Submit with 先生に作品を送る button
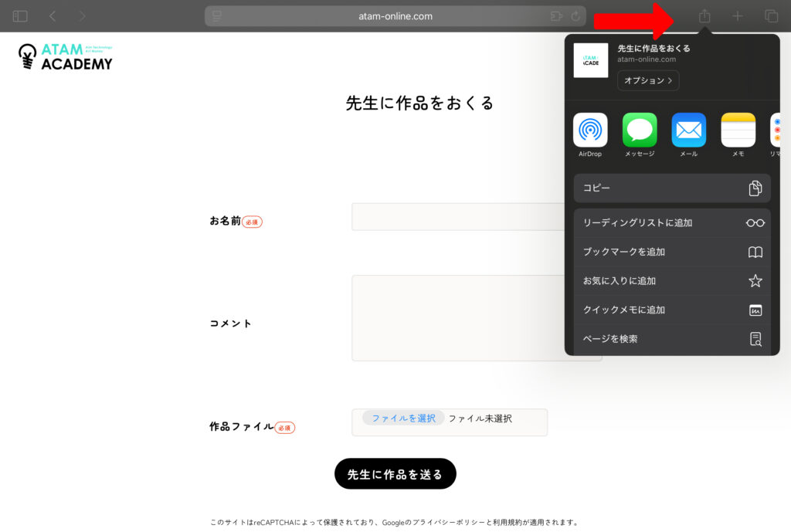This screenshot has height=532, width=791. coord(395,474)
